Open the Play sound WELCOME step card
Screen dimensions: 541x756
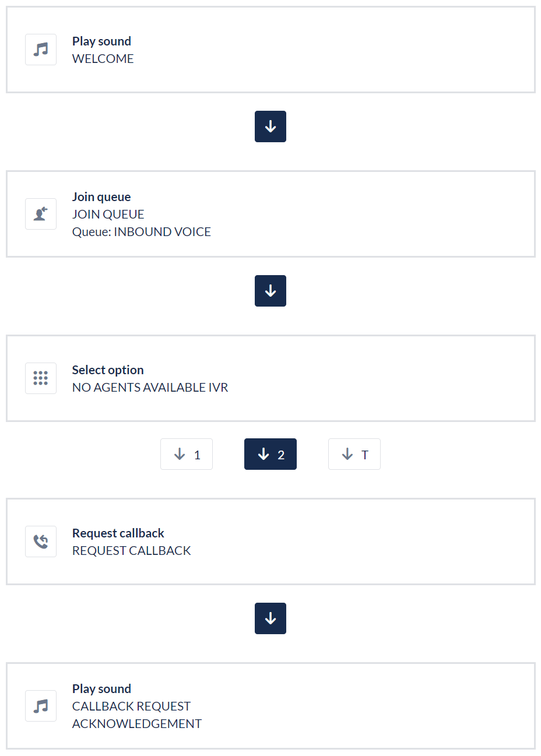(x=326, y=50)
